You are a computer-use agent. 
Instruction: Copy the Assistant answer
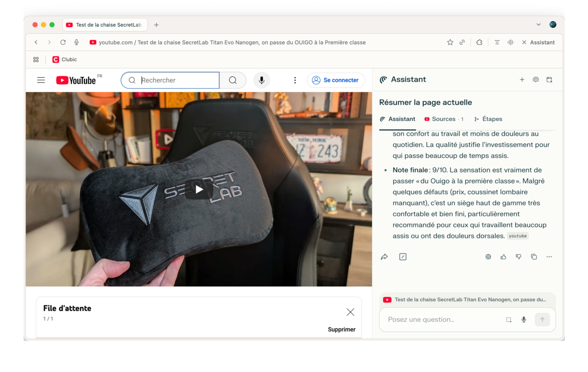click(534, 257)
